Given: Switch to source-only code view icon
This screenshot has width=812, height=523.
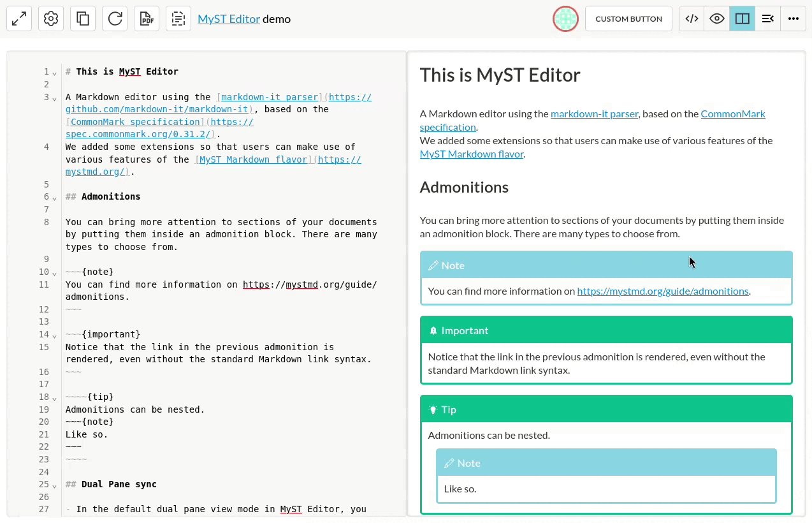Looking at the screenshot, I should 692,18.
